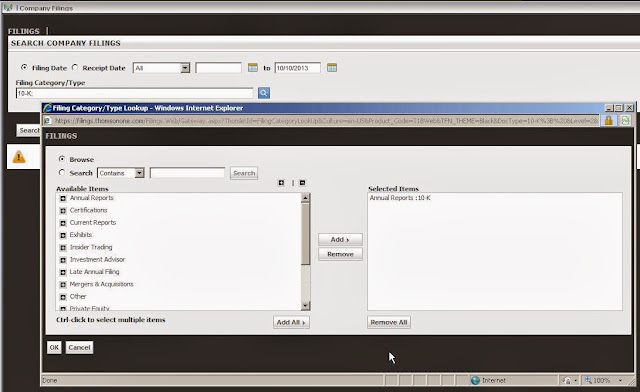Expand the Exhibits category
The image size is (640, 392).
(63, 235)
